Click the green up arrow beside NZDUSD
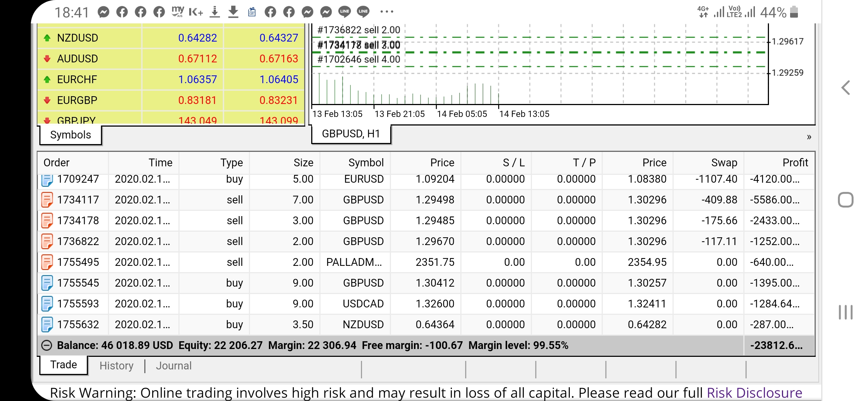Screen dimensions: 868x401 coord(47,38)
